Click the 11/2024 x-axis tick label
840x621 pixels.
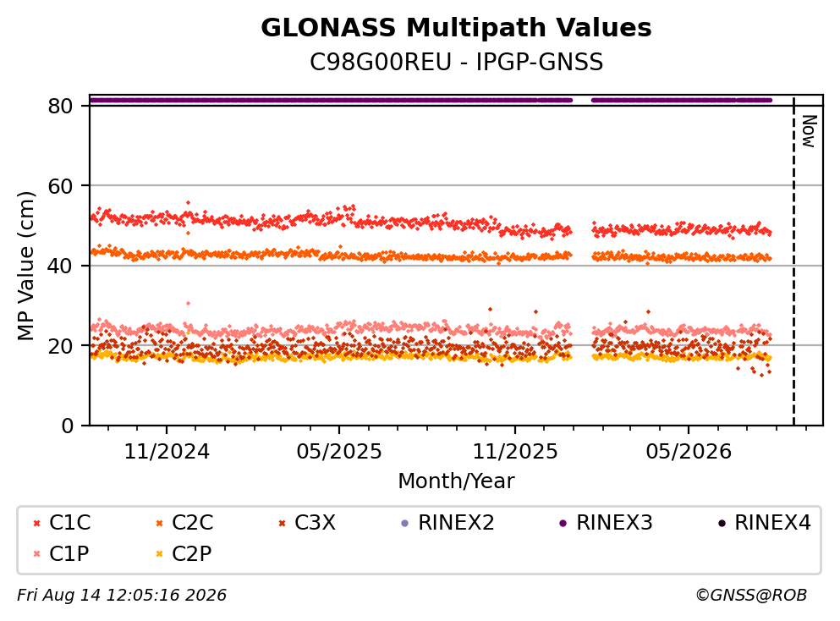[167, 452]
